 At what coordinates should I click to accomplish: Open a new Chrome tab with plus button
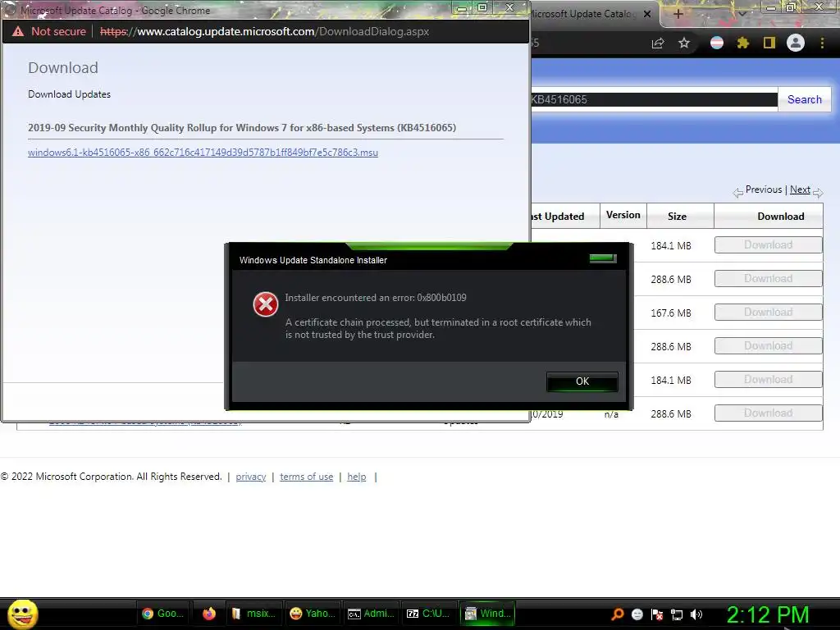coord(678,14)
